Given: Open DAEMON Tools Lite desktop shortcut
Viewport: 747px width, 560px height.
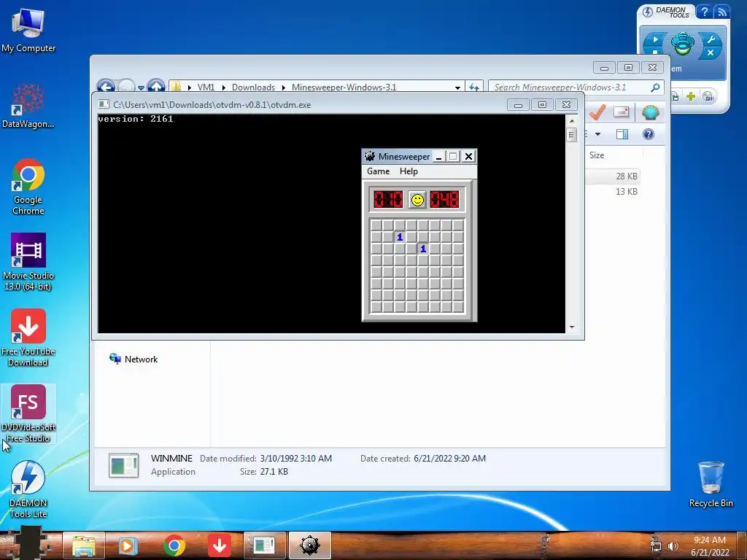Looking at the screenshot, I should click(28, 489).
